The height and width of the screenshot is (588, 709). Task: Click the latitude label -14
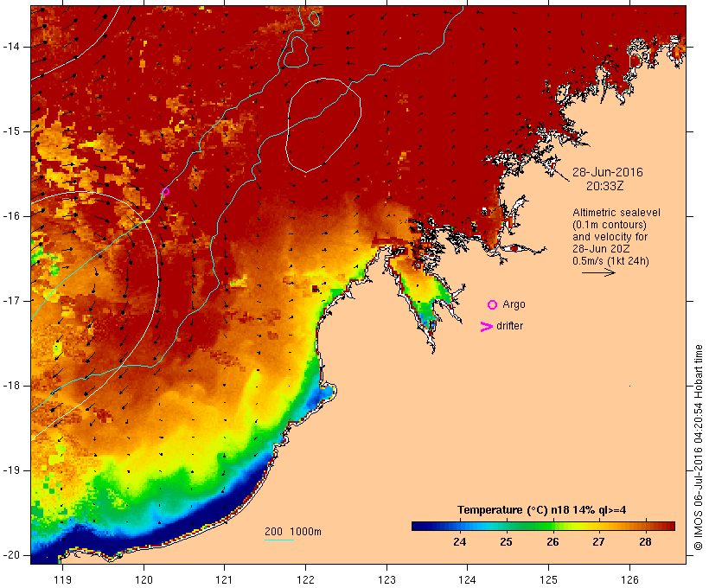pyautogui.click(x=11, y=47)
